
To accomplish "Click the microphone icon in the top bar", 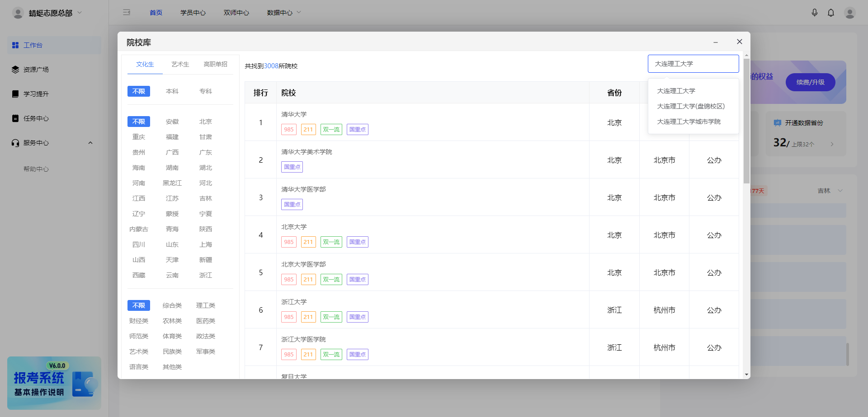I will point(815,12).
